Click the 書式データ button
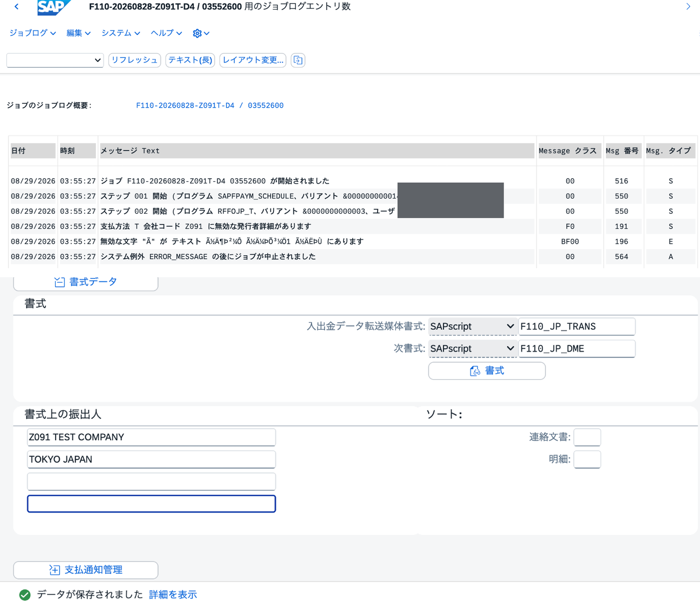700x606 pixels. (x=85, y=282)
